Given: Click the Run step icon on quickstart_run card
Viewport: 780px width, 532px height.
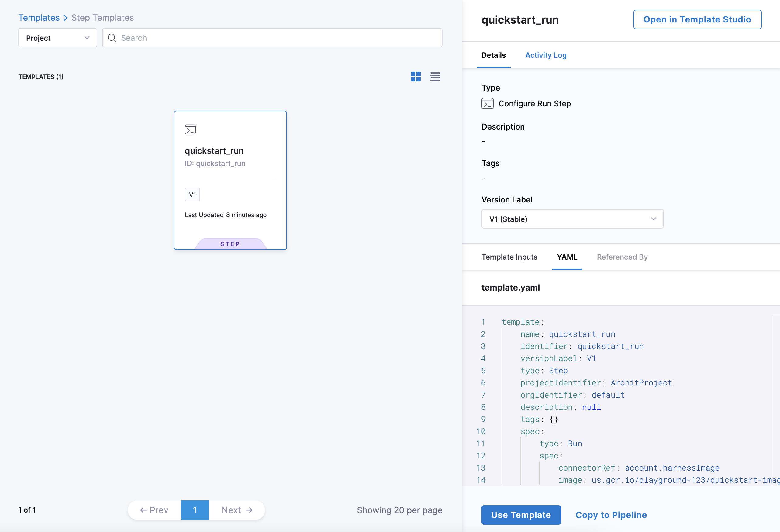Looking at the screenshot, I should 190,130.
